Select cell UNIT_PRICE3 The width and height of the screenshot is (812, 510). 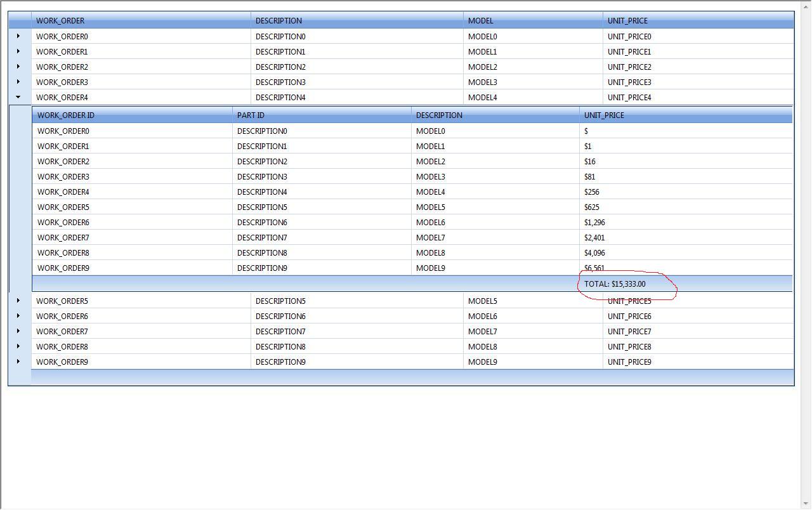point(698,82)
